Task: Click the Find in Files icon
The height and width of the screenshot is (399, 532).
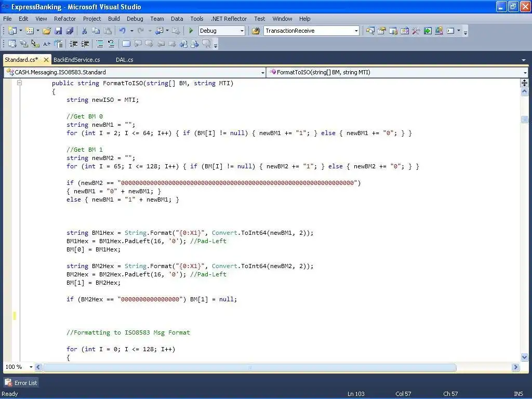Action: pyautogui.click(x=256, y=31)
